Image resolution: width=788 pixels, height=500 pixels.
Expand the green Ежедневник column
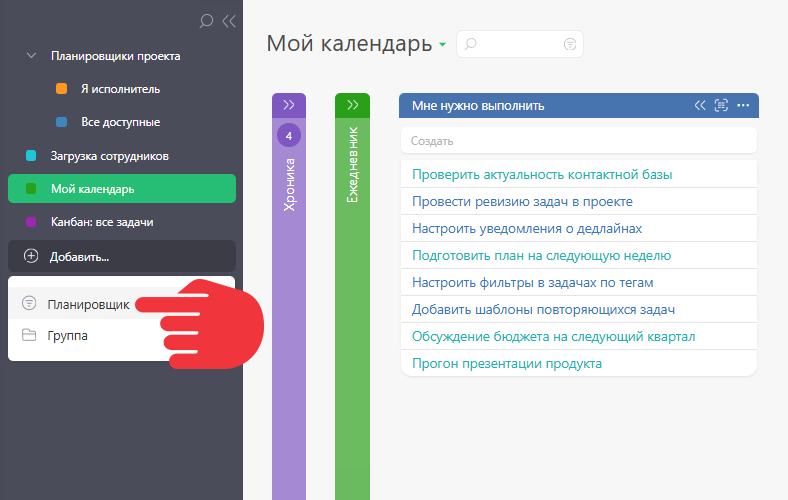352,105
